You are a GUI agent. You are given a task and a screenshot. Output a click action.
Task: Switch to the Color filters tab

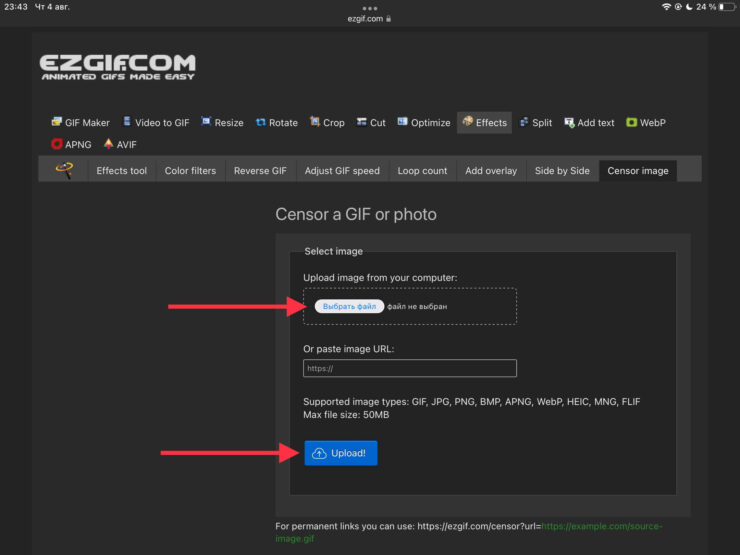point(190,171)
